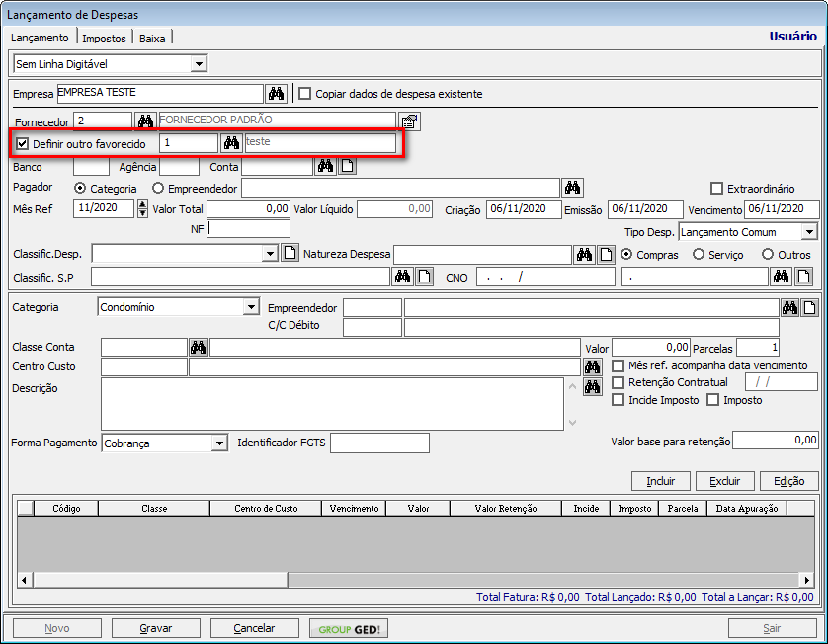Focus the Vencimento date field
828x644 pixels.
[782, 209]
